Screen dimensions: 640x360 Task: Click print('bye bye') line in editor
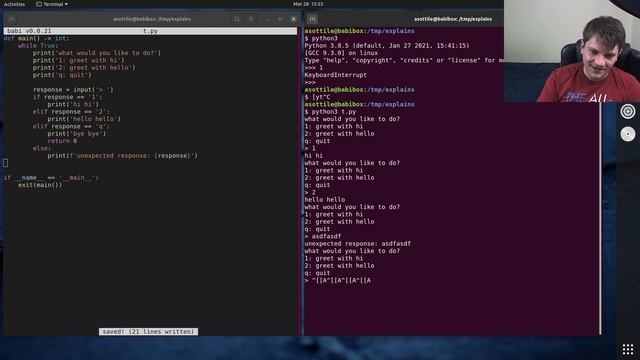(x=77, y=134)
